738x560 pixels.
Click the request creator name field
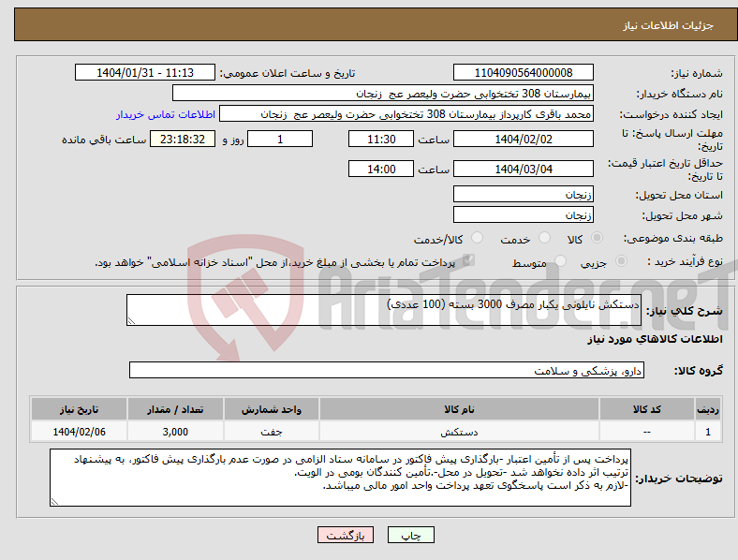(x=406, y=114)
